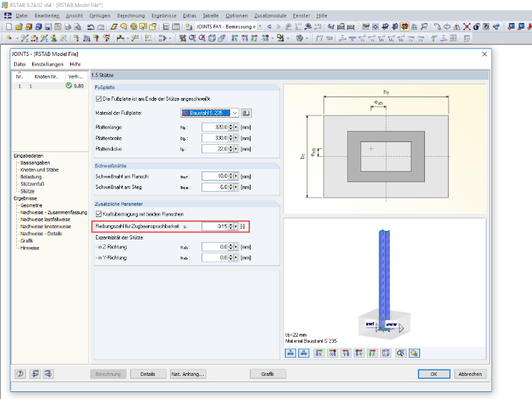Click the redo arrow icon in main toolbar
Image resolution: width=532 pixels, height=399 pixels.
pos(101,27)
